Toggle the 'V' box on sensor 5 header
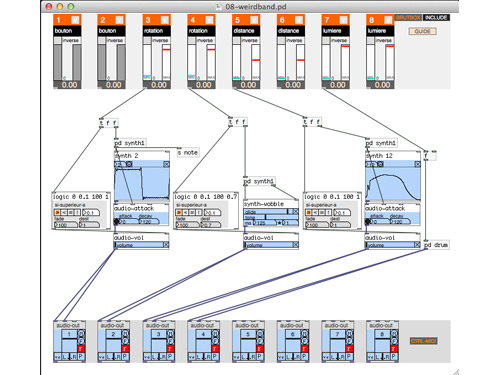500x375 pixels. coord(254,20)
